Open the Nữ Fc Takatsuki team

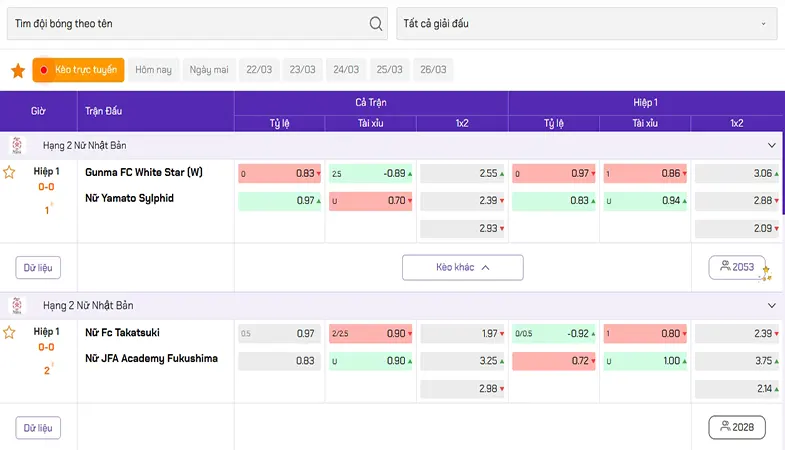coord(122,332)
